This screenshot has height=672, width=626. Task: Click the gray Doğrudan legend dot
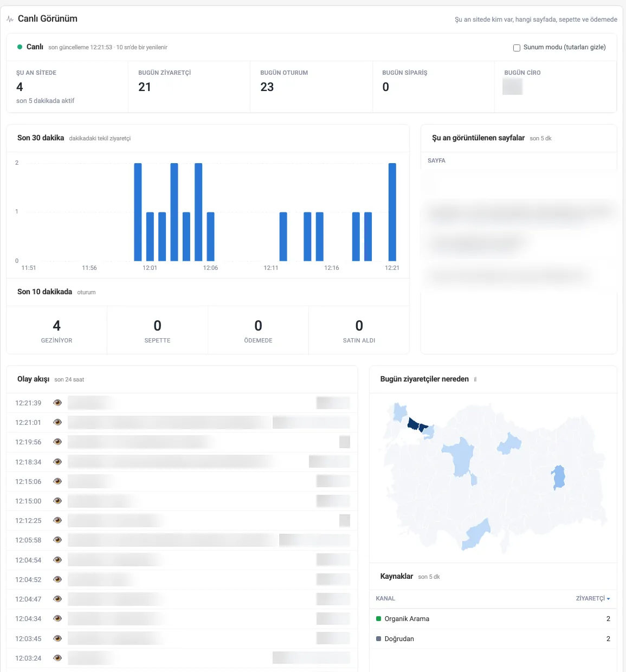tap(379, 638)
